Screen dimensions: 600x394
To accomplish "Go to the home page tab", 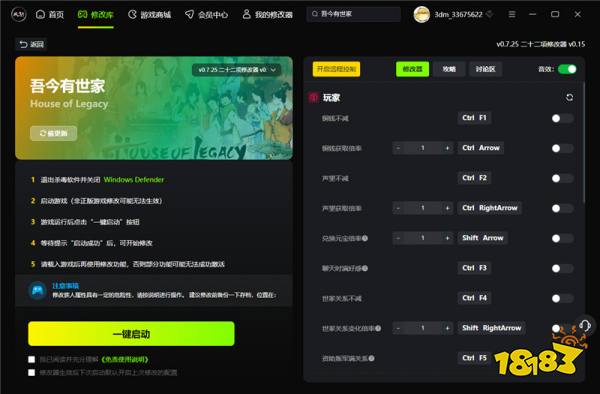I will [50, 15].
